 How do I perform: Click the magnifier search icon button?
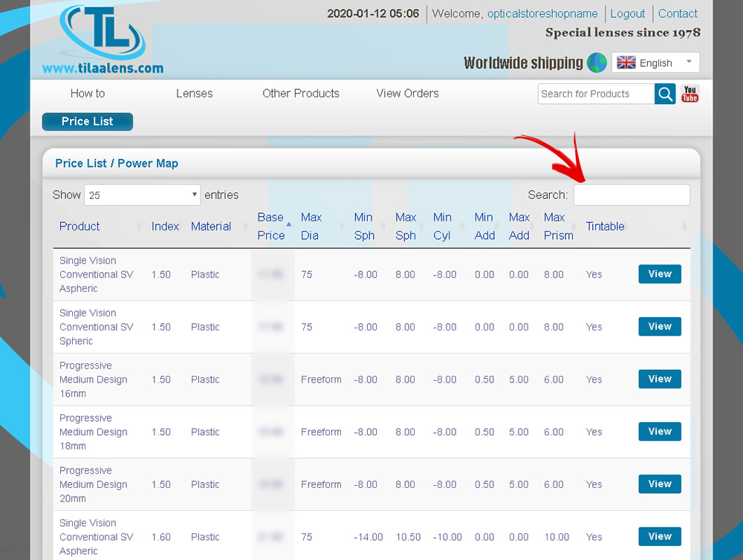tap(665, 94)
